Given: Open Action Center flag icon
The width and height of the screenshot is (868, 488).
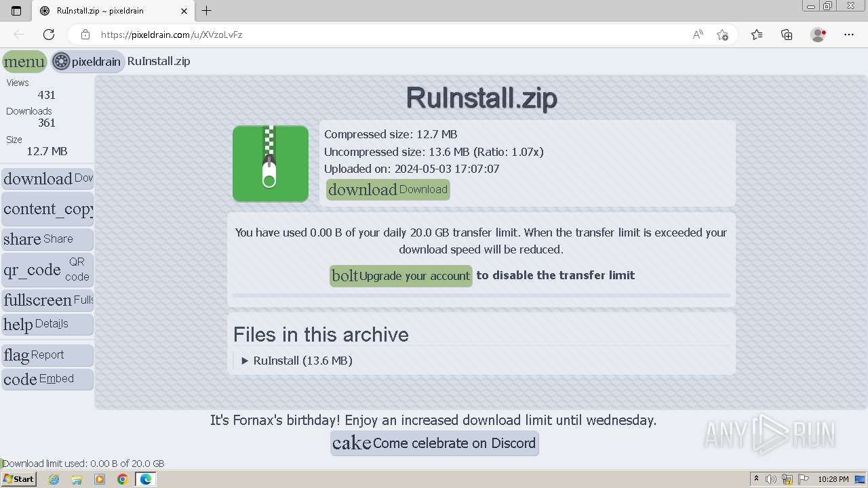Looking at the screenshot, I should coord(804,479).
